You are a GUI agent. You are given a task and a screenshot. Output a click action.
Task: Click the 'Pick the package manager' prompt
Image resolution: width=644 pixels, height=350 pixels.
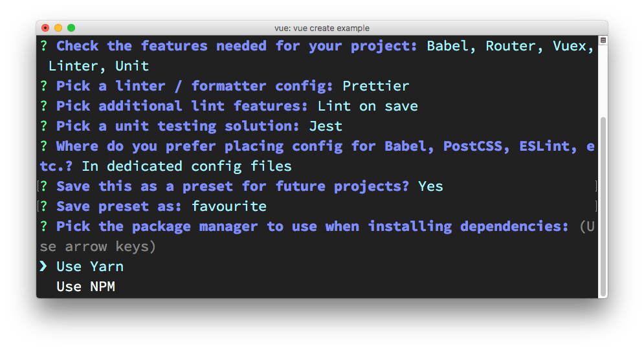pos(307,226)
